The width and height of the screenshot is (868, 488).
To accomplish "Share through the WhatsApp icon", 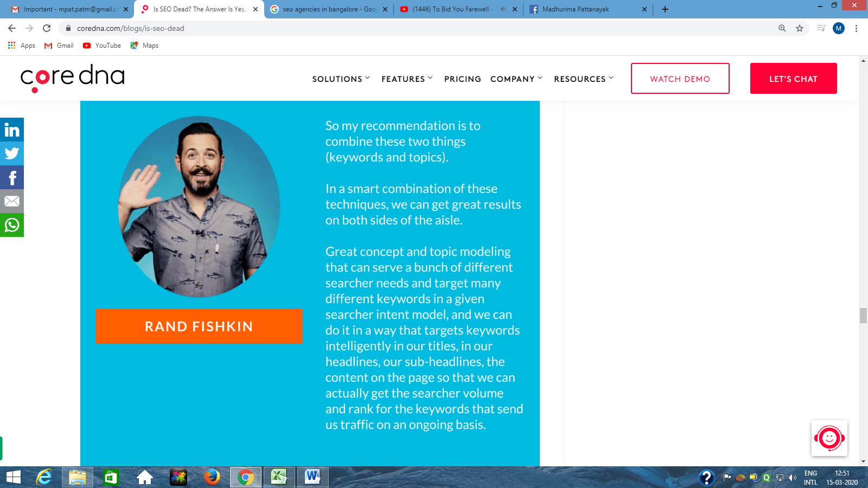I will click(x=12, y=225).
